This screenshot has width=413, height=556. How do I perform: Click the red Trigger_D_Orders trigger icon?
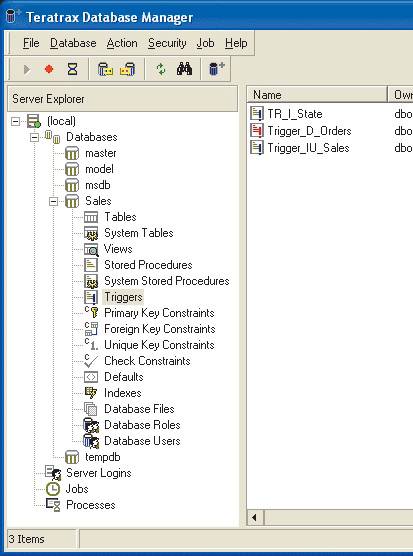point(257,131)
